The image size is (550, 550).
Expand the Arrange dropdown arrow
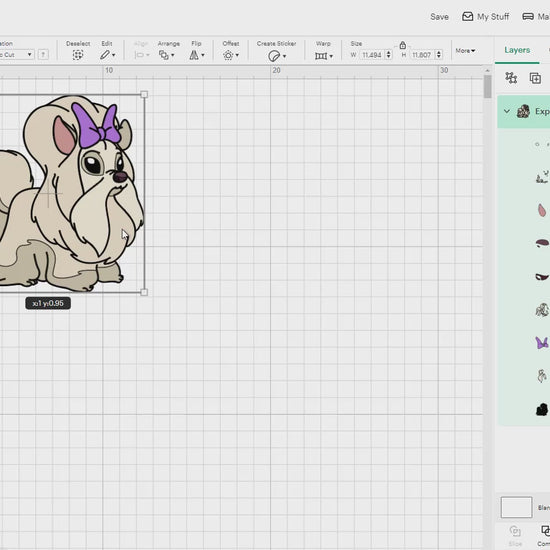[173, 55]
